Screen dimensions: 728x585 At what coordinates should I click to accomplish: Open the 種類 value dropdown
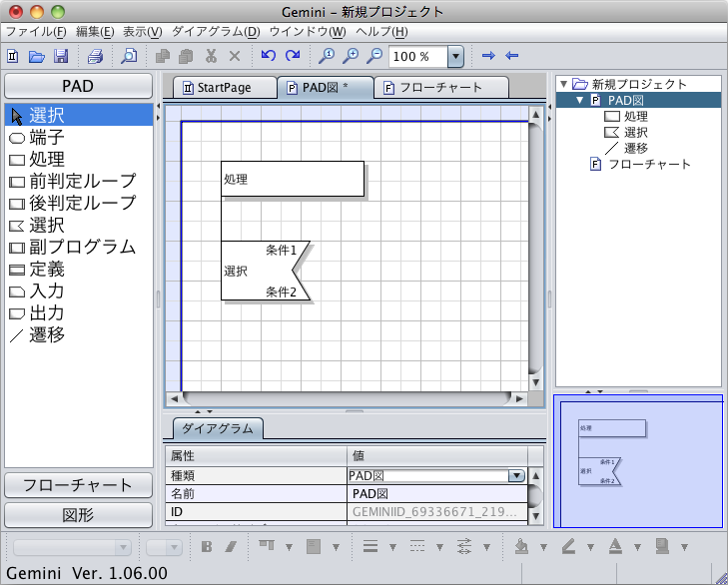[x=516, y=475]
